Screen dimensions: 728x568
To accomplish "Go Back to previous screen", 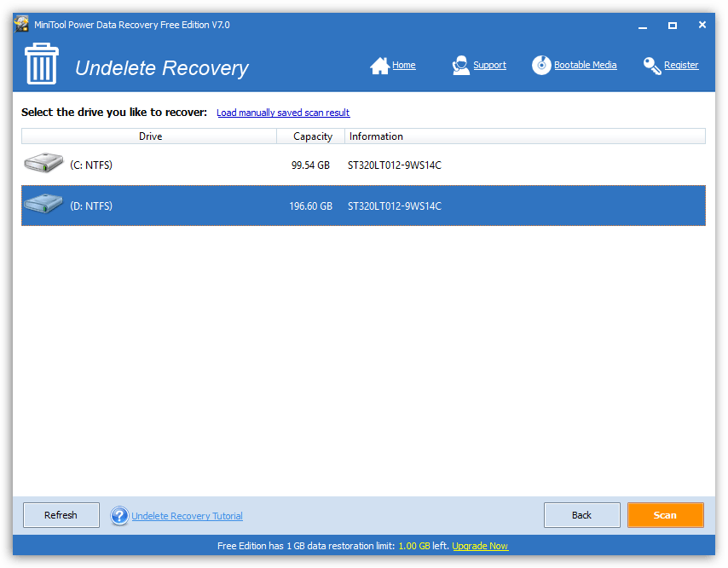I will [x=581, y=515].
